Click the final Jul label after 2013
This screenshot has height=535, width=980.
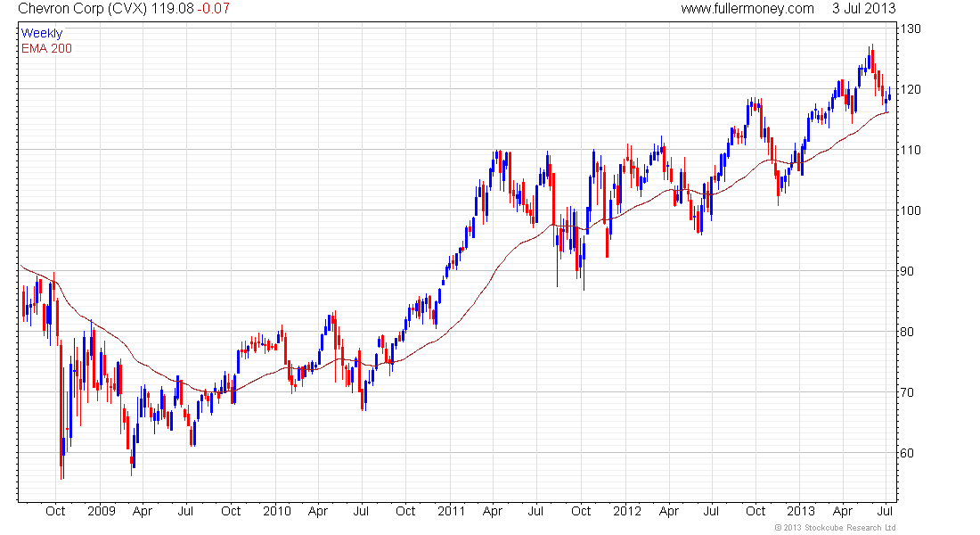point(886,511)
